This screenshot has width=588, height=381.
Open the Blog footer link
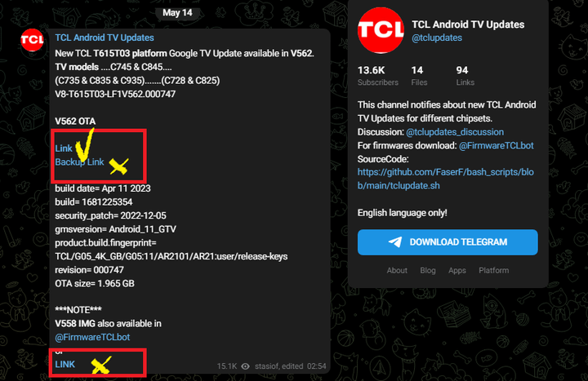(x=427, y=270)
